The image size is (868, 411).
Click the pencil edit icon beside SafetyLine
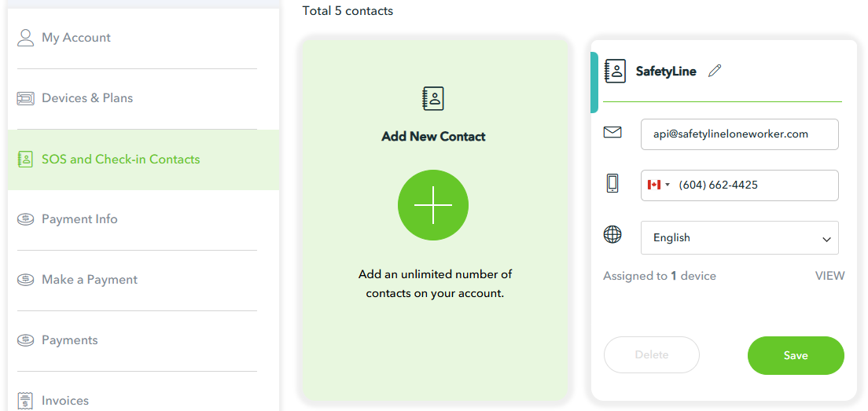point(714,71)
